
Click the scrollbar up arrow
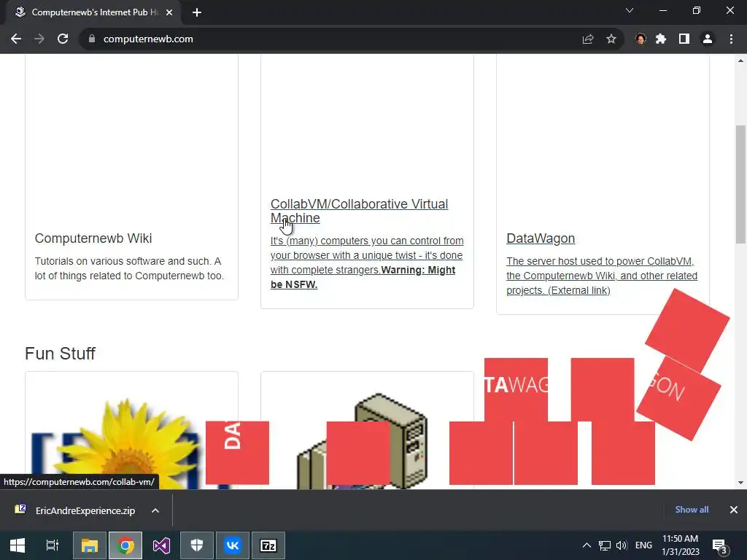click(x=740, y=61)
